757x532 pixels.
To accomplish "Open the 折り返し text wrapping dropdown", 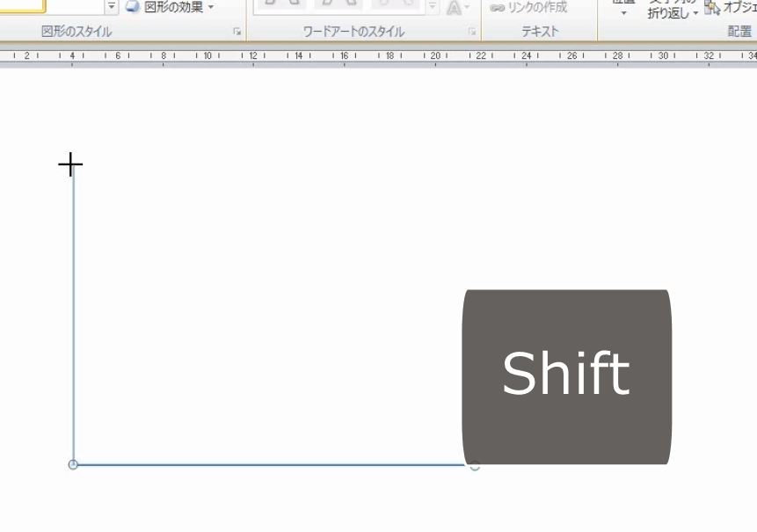I will click(x=673, y=11).
